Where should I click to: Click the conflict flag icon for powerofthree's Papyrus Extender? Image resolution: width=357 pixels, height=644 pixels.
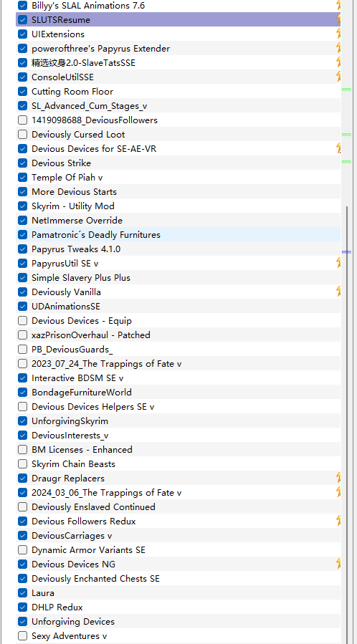[x=338, y=48]
